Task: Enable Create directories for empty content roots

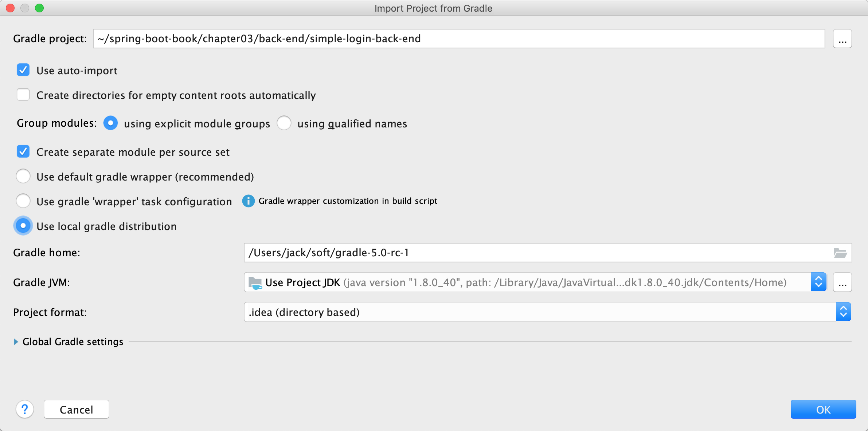Action: click(x=23, y=95)
